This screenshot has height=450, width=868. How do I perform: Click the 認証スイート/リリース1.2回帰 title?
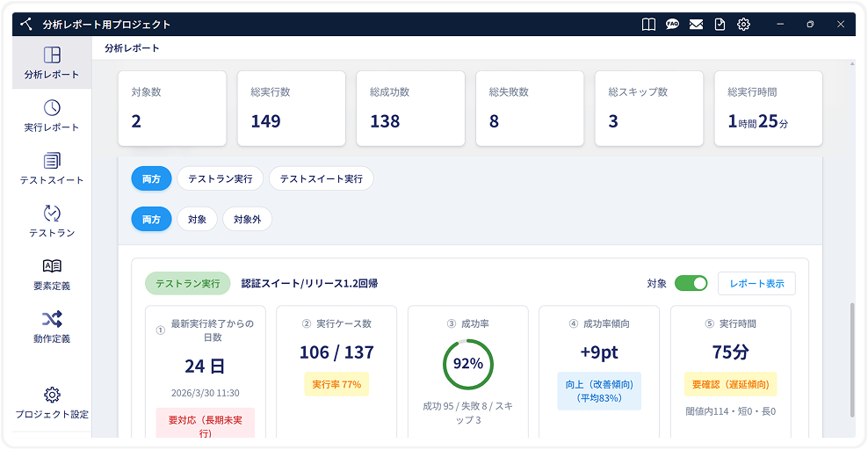click(309, 283)
